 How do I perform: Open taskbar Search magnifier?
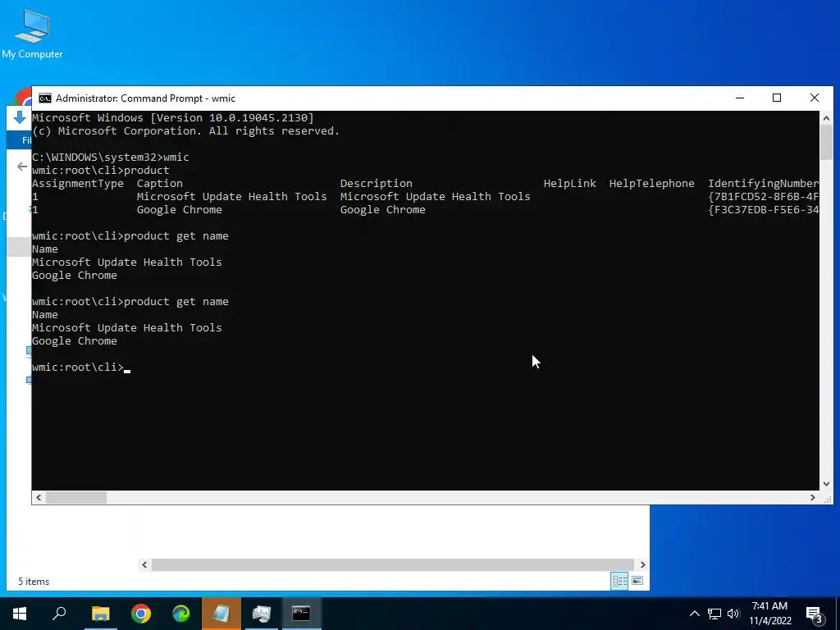tap(59, 614)
